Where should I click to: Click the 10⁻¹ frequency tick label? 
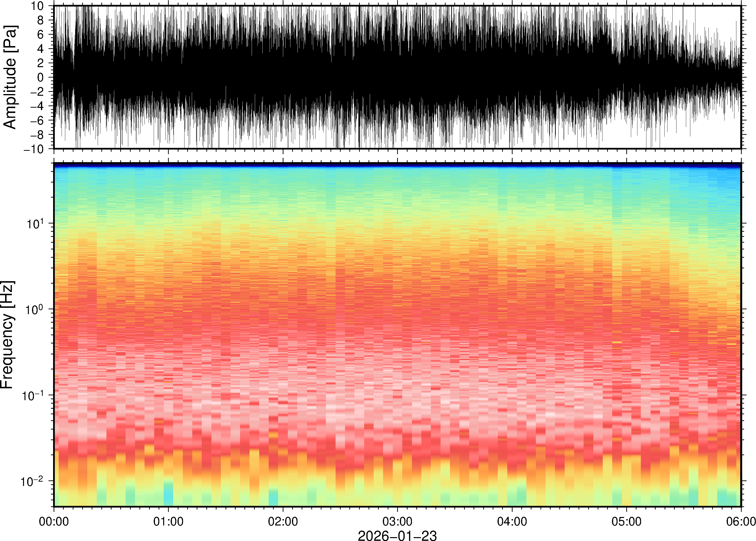click(x=33, y=395)
